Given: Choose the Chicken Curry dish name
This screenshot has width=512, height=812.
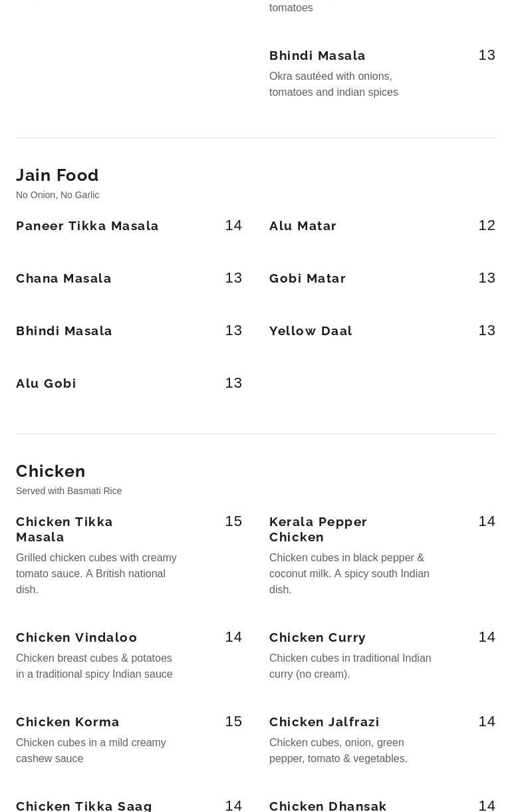Looking at the screenshot, I should [317, 638].
